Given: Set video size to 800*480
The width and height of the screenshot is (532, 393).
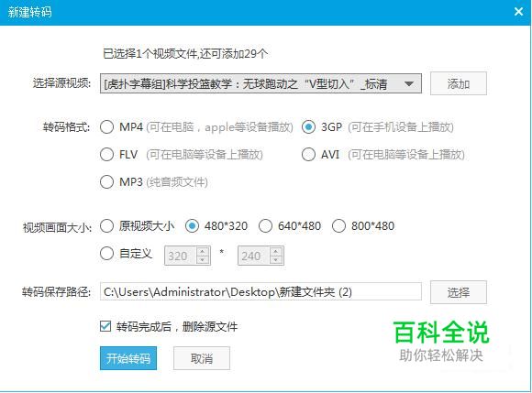Looking at the screenshot, I should coord(338,226).
